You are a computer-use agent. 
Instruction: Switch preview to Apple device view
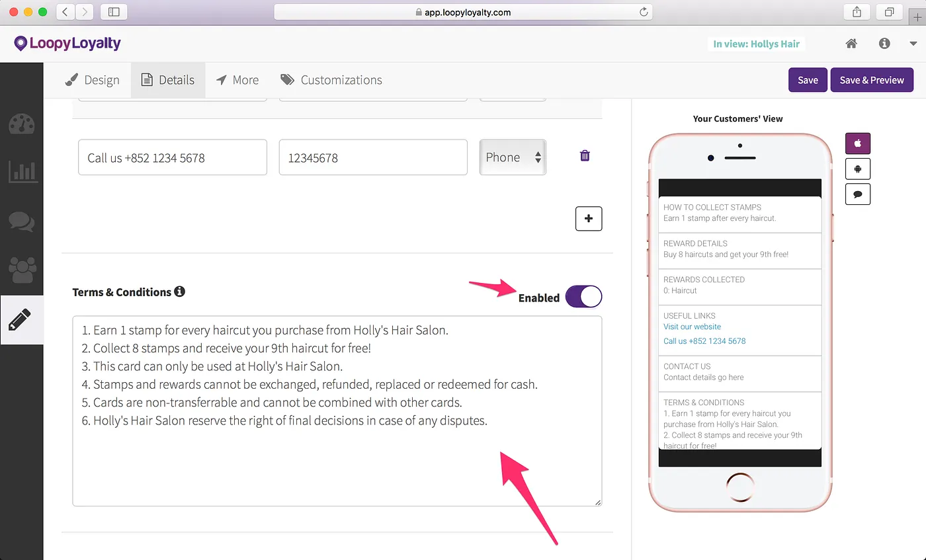point(858,143)
